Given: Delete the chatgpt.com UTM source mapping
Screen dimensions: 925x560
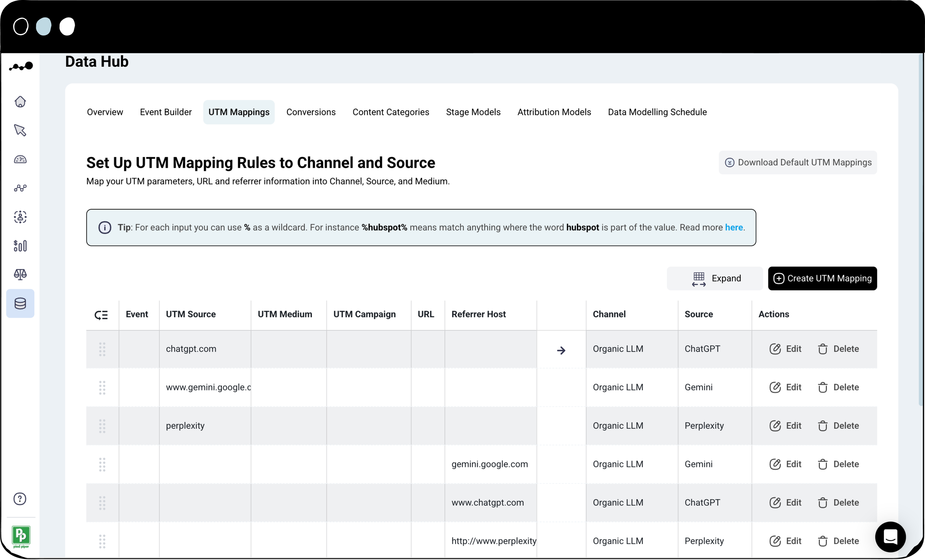Looking at the screenshot, I should point(838,350).
